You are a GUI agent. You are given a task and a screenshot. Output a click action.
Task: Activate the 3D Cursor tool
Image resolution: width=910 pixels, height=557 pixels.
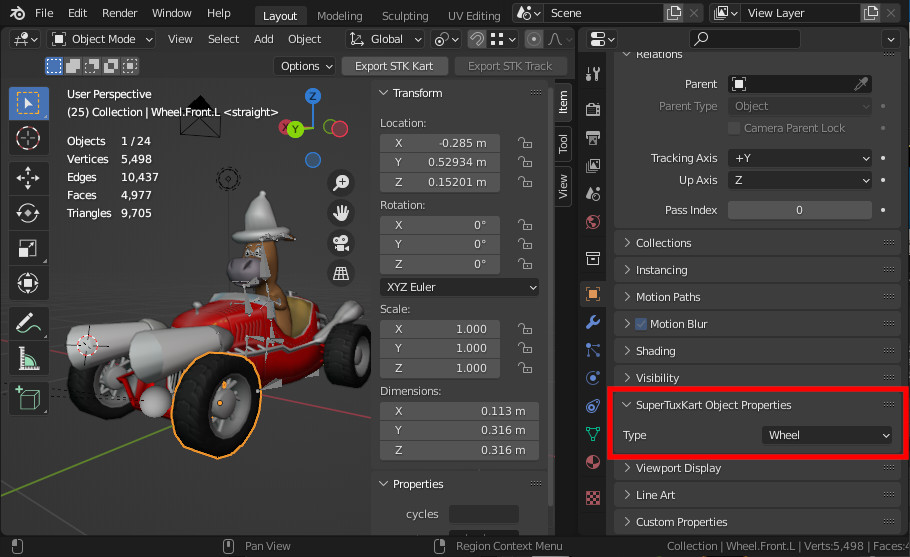[x=28, y=138]
